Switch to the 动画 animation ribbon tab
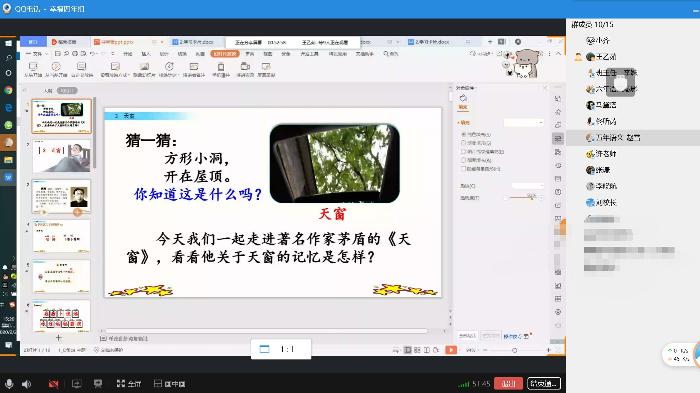The width and height of the screenshot is (700, 393). [x=200, y=54]
